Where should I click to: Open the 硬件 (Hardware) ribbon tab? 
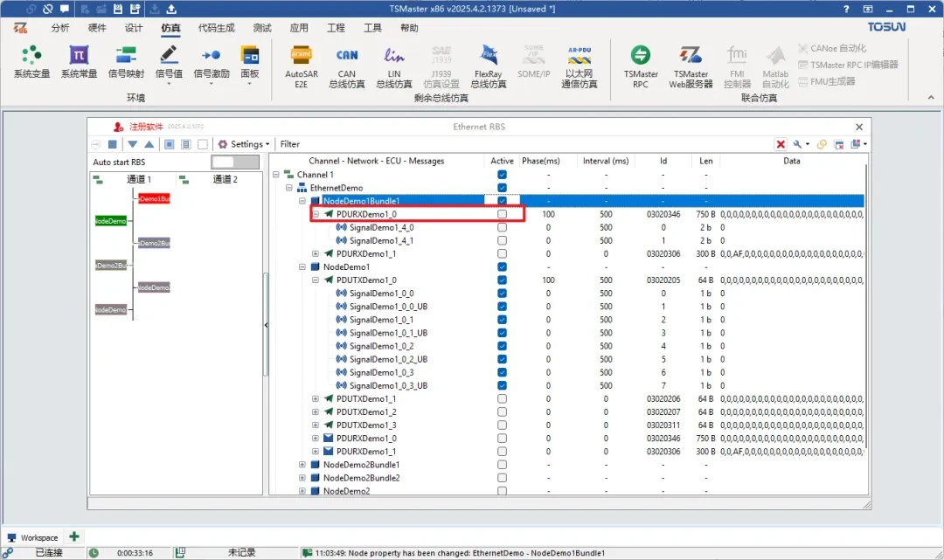[x=97, y=28]
